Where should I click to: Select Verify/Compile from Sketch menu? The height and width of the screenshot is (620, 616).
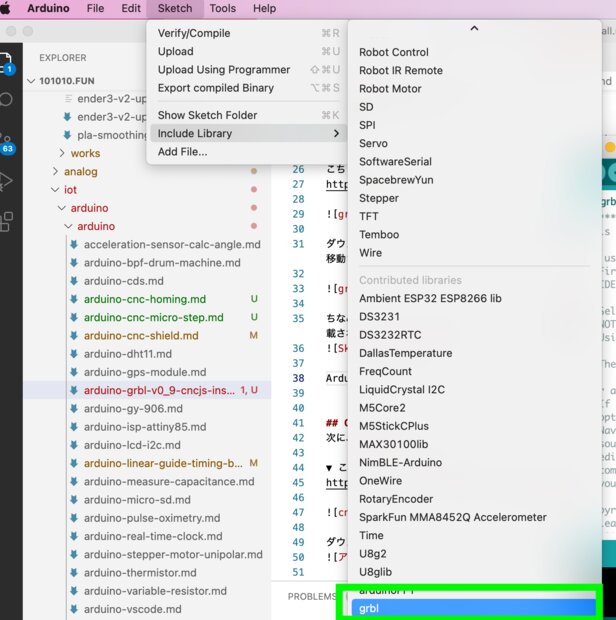click(247, 33)
